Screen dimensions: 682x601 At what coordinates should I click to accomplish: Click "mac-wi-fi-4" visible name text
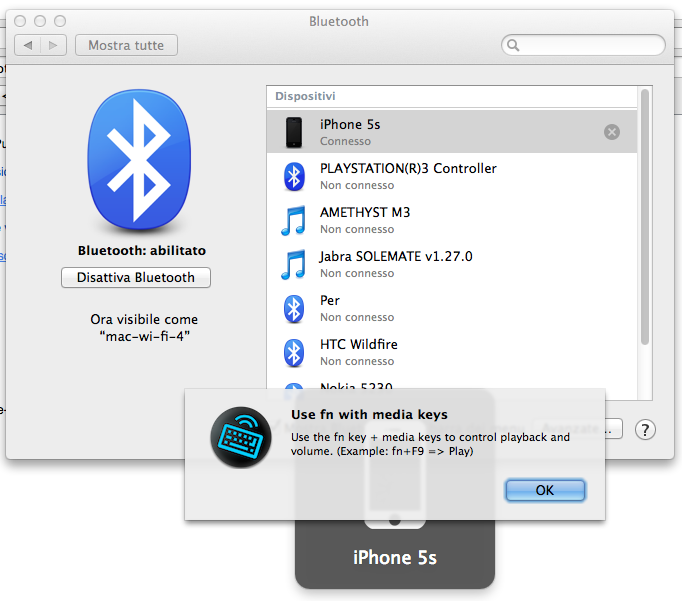point(144,336)
